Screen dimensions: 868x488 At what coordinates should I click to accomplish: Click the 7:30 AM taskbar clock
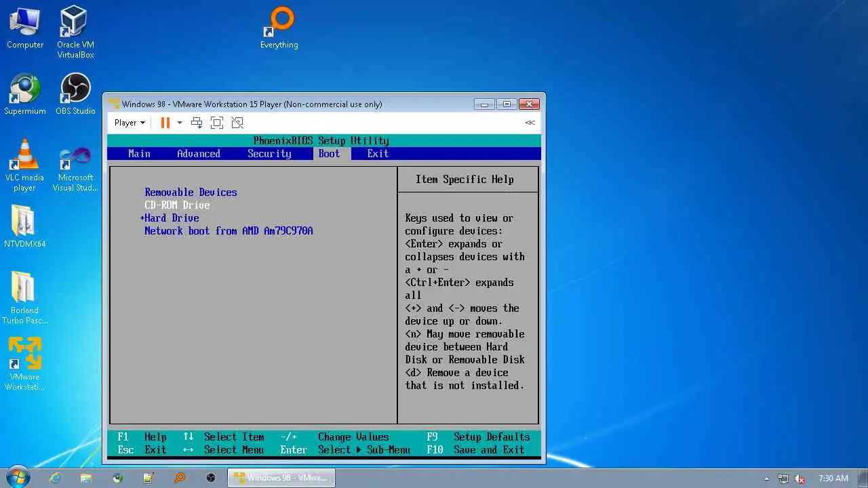tap(833, 479)
